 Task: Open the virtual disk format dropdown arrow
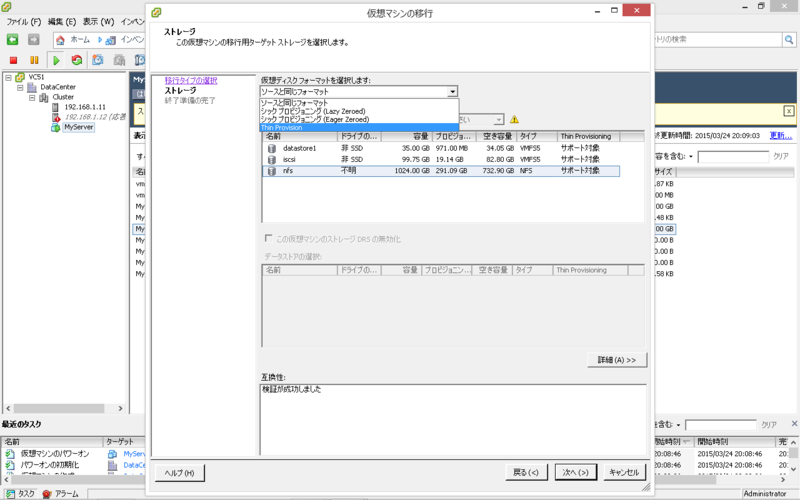(452, 92)
